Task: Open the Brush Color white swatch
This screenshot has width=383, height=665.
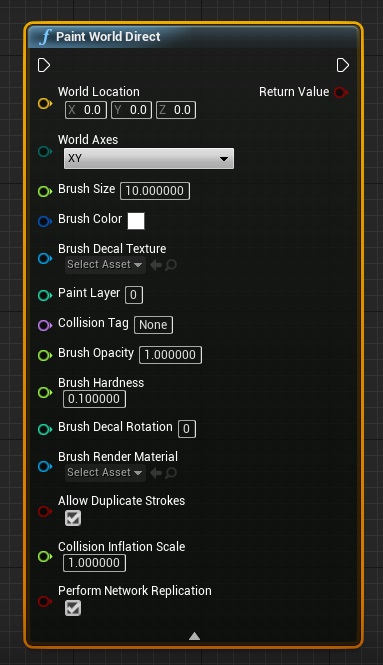Action: [136, 221]
